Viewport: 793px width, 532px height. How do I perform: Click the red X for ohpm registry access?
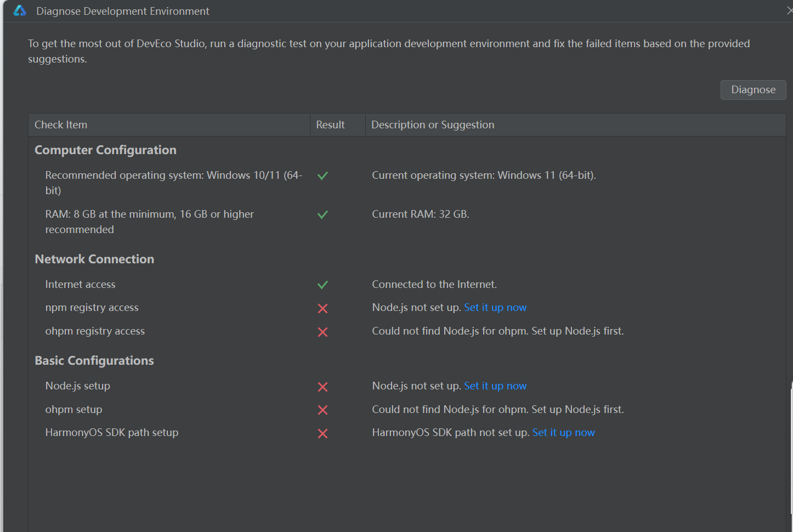[322, 332]
